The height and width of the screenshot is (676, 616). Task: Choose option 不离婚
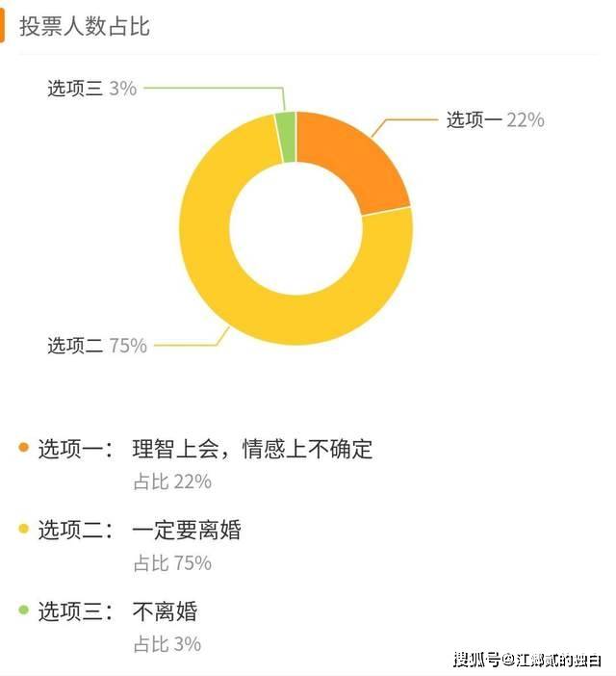click(165, 611)
